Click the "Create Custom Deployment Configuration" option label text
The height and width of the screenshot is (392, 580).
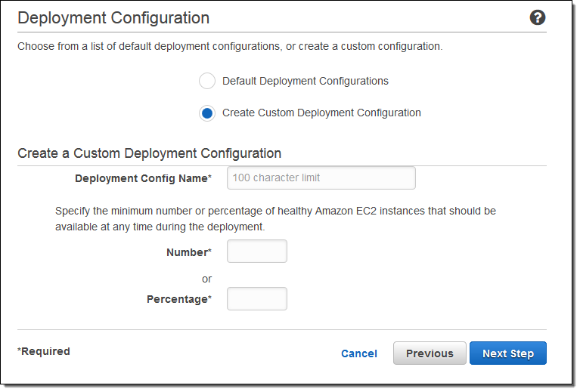click(321, 113)
